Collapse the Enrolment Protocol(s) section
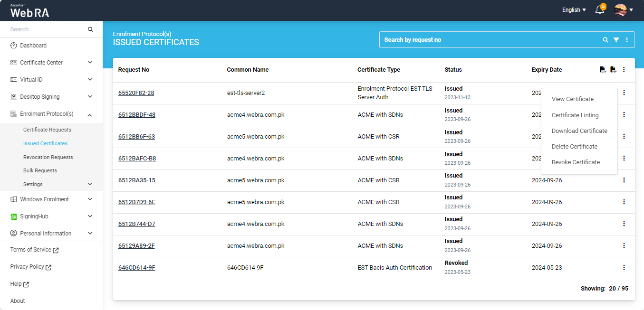644x310 pixels. click(90, 114)
